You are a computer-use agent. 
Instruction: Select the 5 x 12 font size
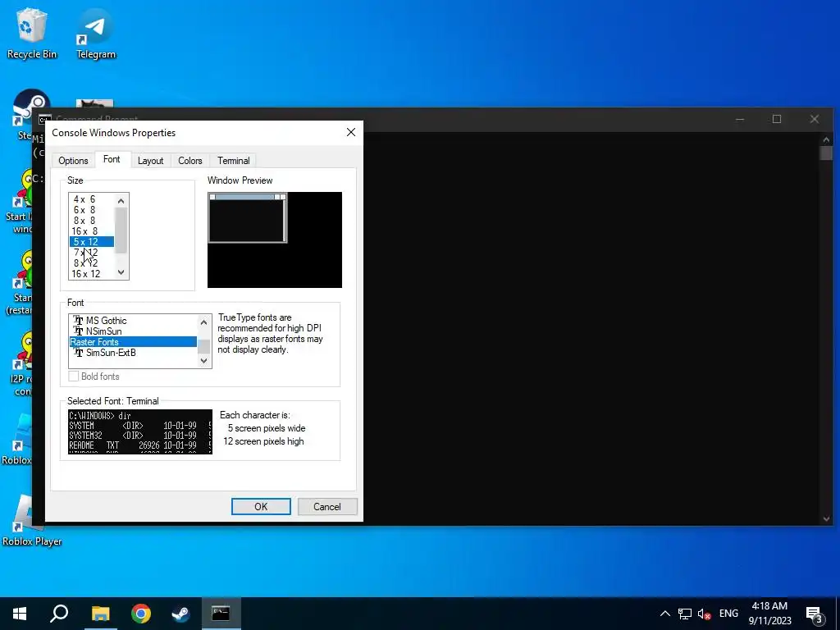91,242
